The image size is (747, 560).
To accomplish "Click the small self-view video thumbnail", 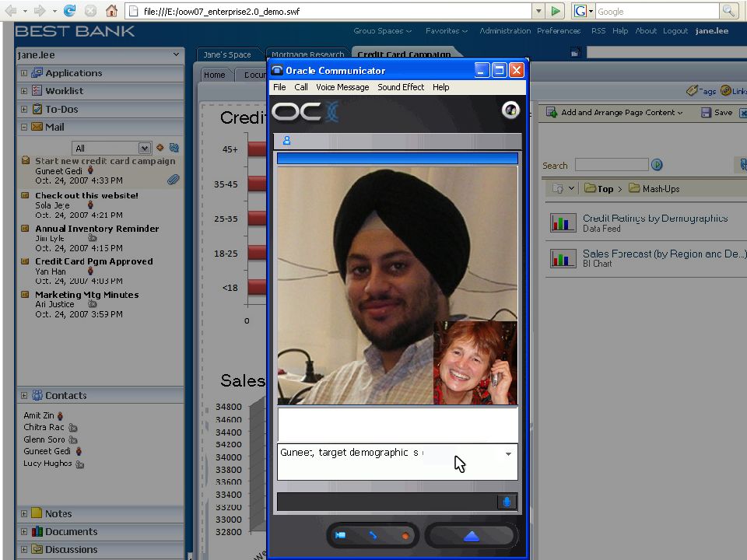I will click(475, 363).
